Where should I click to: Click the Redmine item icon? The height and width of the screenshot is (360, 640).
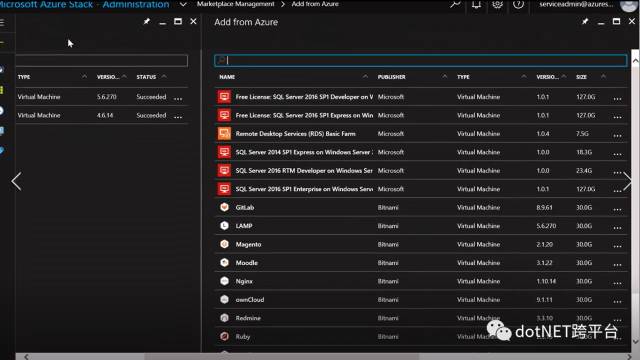(x=224, y=318)
